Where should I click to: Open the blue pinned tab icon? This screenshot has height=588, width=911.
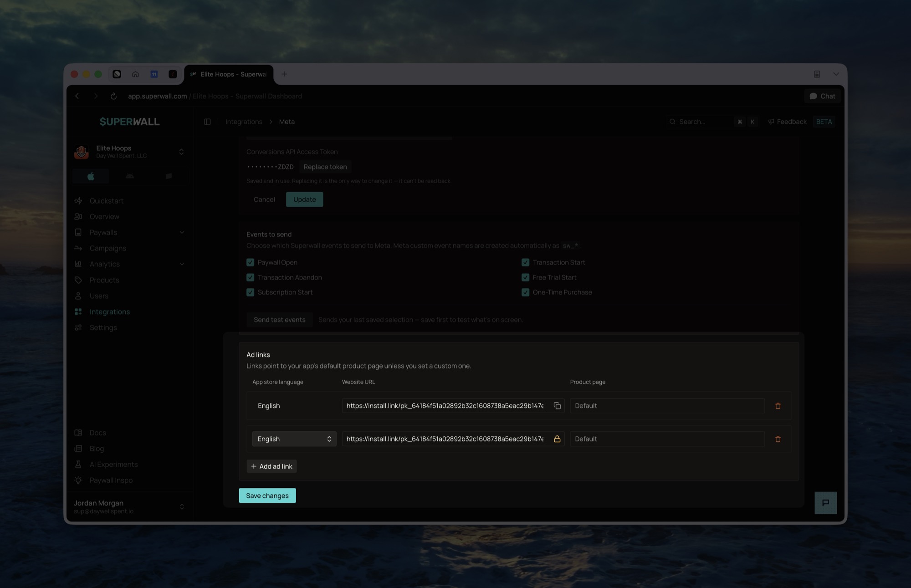[x=154, y=74]
